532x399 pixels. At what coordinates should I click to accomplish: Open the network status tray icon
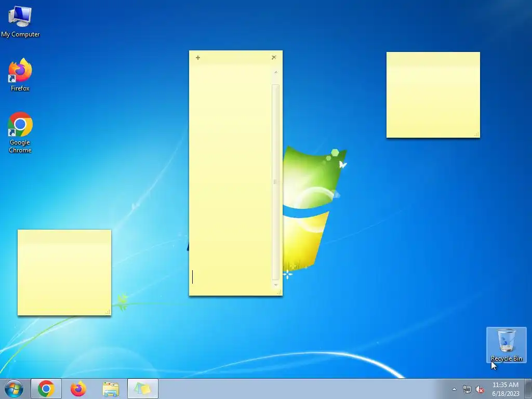coord(467,389)
